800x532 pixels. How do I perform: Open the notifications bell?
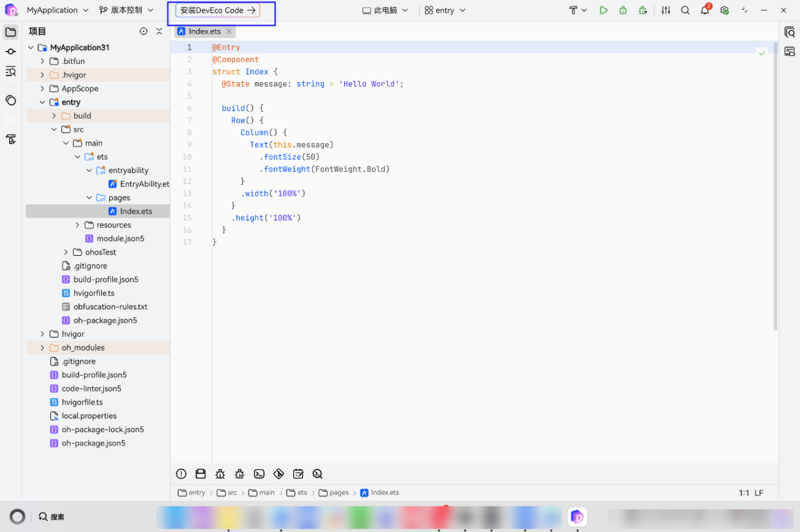click(705, 10)
